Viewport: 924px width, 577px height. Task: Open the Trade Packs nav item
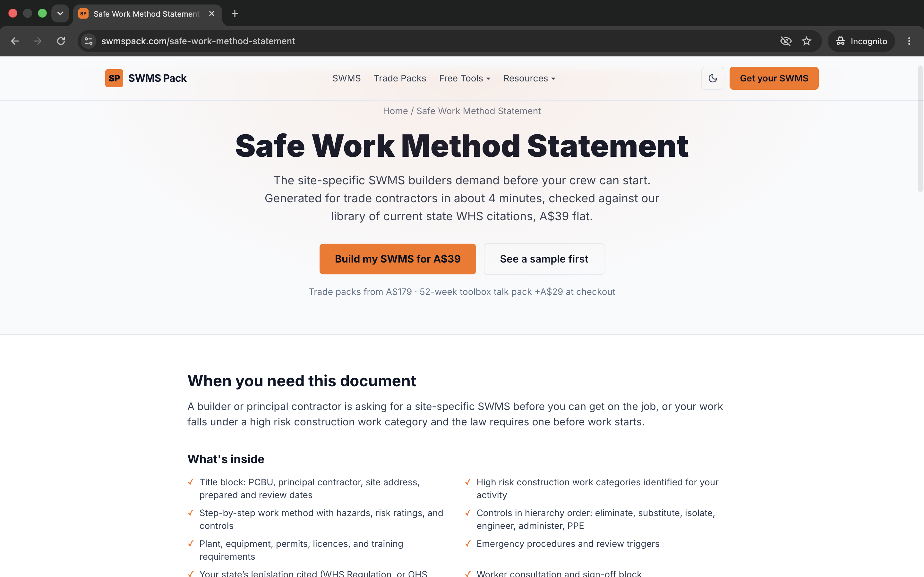pyautogui.click(x=400, y=78)
